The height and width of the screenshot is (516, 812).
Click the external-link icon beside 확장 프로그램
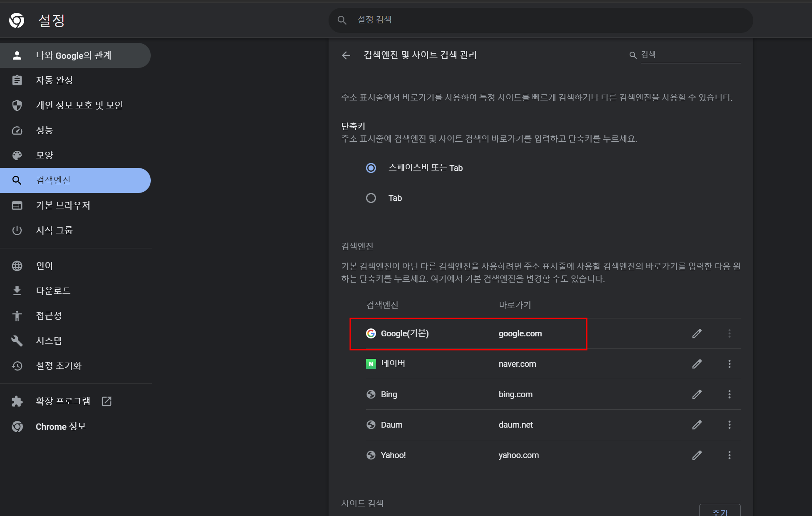107,401
